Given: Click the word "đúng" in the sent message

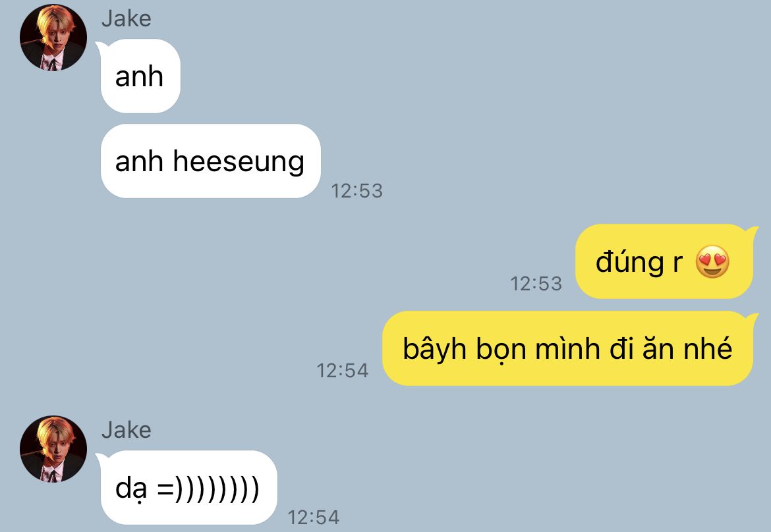Looking at the screenshot, I should pos(630,263).
